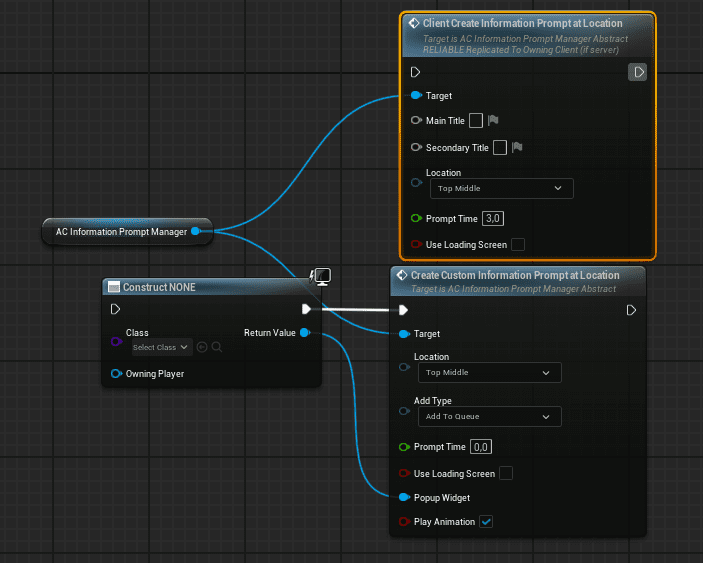This screenshot has width=703, height=563.
Task: Select the Client Create Information Prompt node title
Action: [522, 23]
